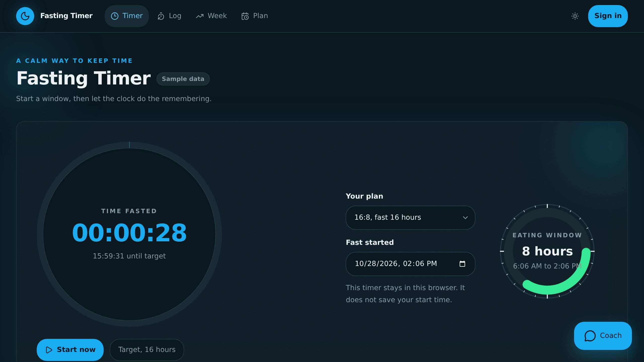The image size is (644, 362).
Task: Click the Your plan label
Action: pyautogui.click(x=364, y=196)
